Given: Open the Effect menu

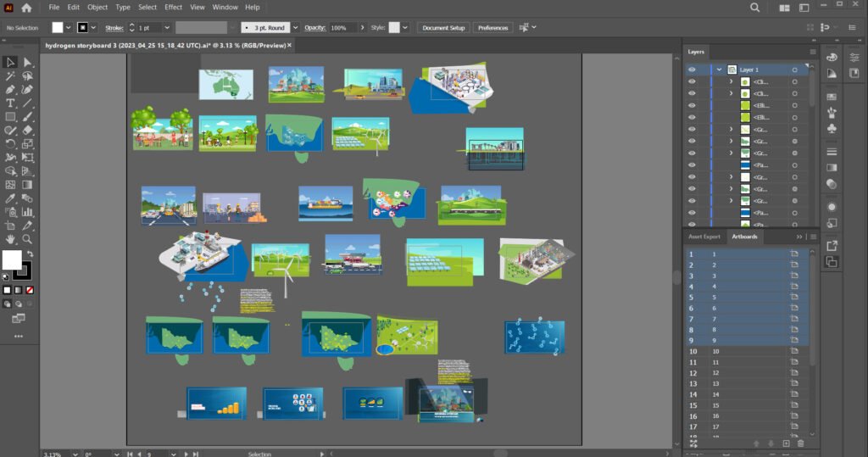Looking at the screenshot, I should tap(173, 7).
